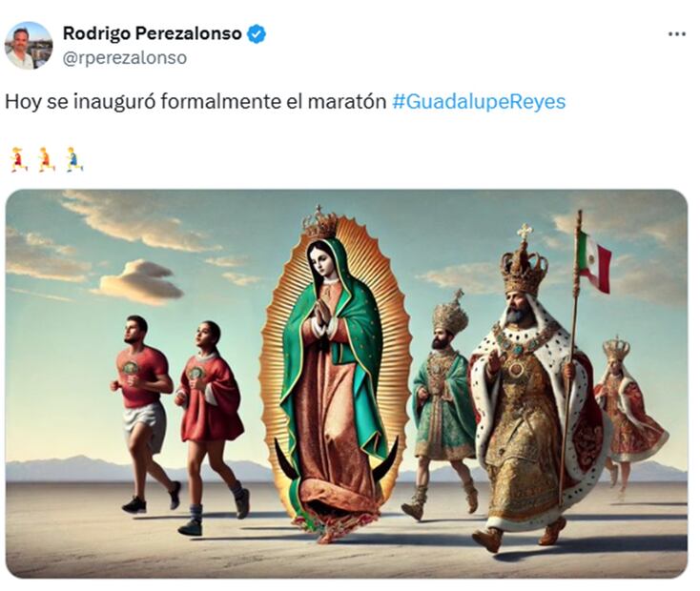Open the #GuadalupeReyes hashtag link
Screen dimensions: 700x591
click(479, 102)
